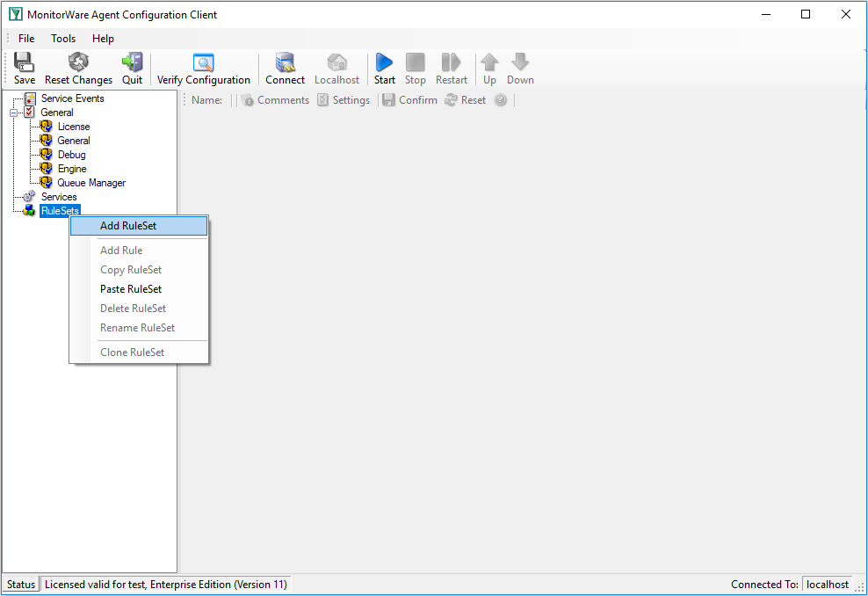Viewport: 868px width, 596px height.
Task: Select the highlighted RuleSets tree label
Action: click(60, 210)
